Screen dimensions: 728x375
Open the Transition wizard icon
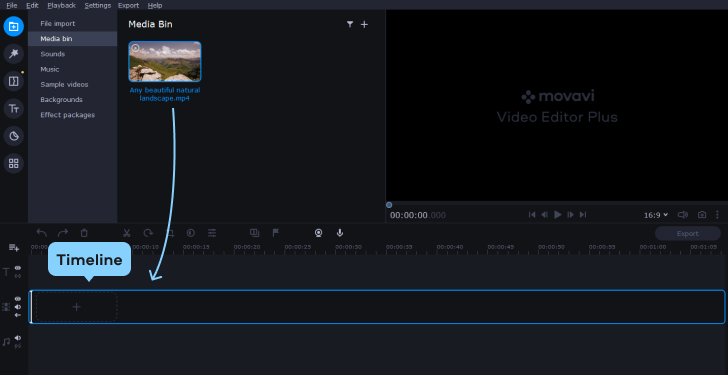point(254,233)
